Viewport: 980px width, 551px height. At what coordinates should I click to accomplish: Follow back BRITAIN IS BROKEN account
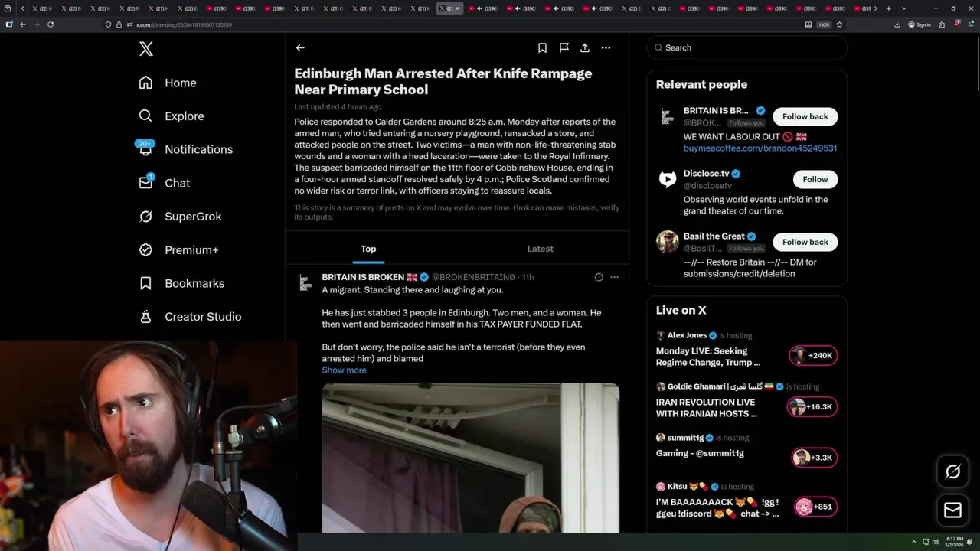pos(805,116)
